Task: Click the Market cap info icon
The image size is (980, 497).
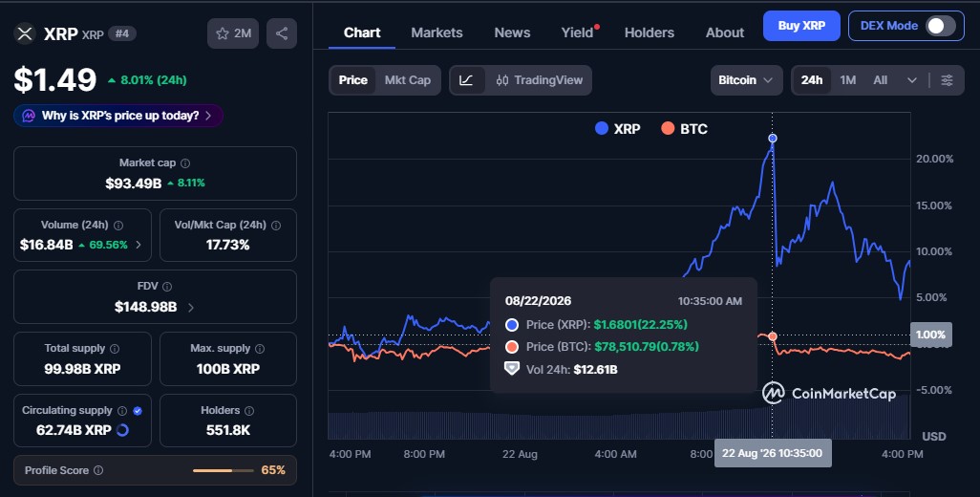Action: tap(185, 163)
